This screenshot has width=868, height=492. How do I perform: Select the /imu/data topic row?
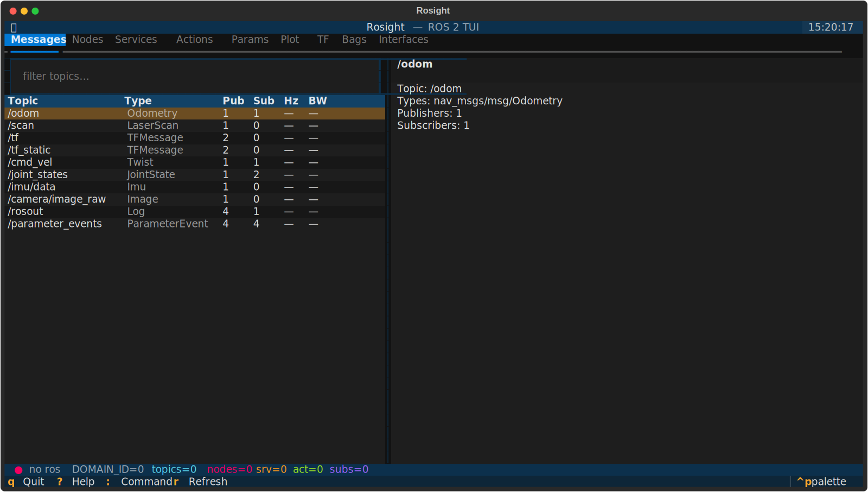[x=195, y=187]
